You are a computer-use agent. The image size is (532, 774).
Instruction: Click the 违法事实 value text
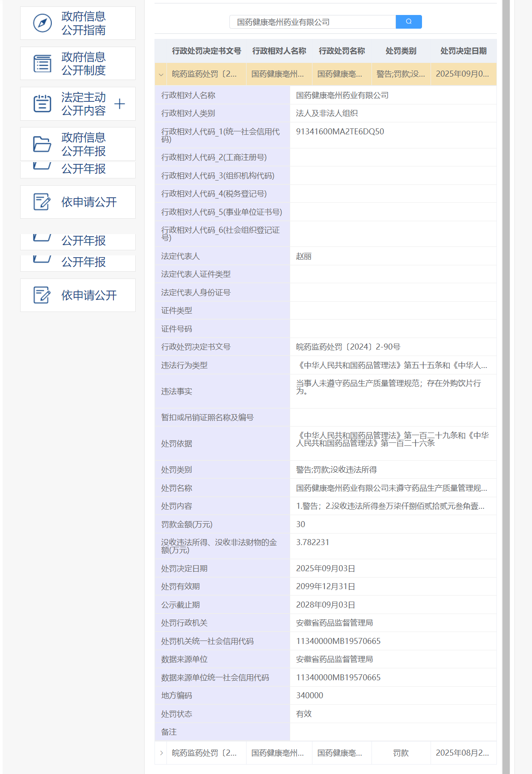tap(389, 387)
